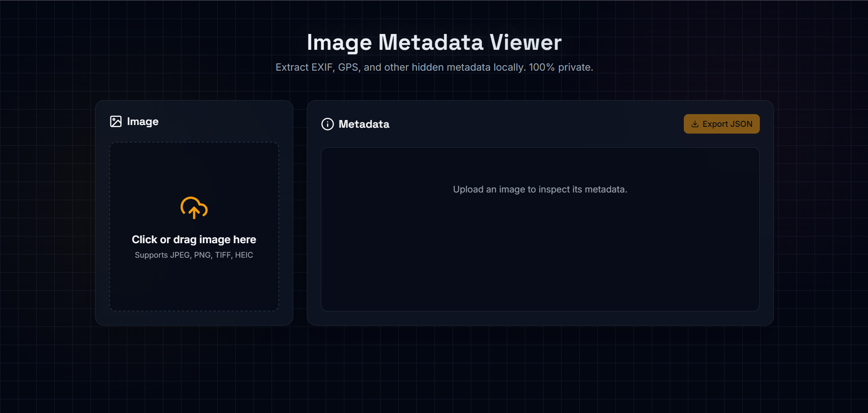Click the Image panel heading text
Image resolution: width=868 pixels, height=413 pixels.
click(143, 121)
